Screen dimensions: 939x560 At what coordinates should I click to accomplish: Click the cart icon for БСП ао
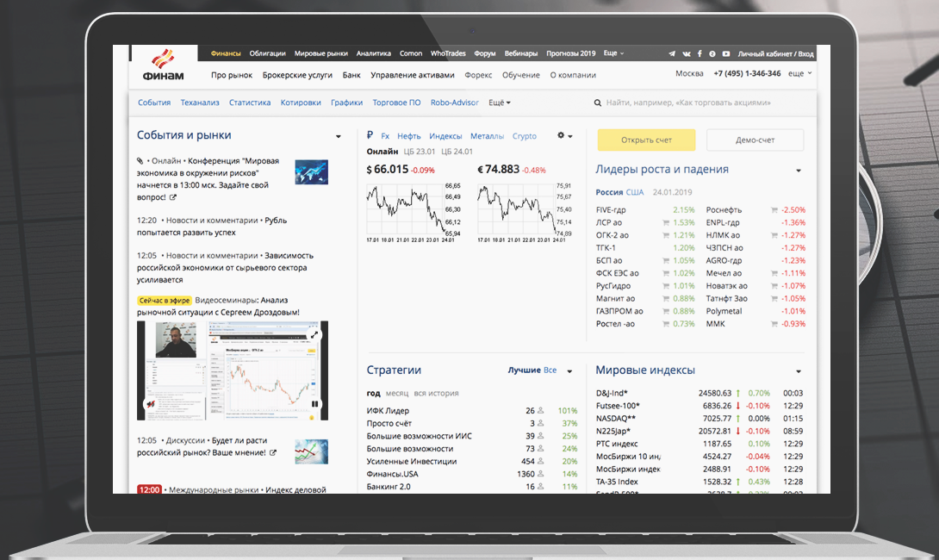tap(666, 260)
